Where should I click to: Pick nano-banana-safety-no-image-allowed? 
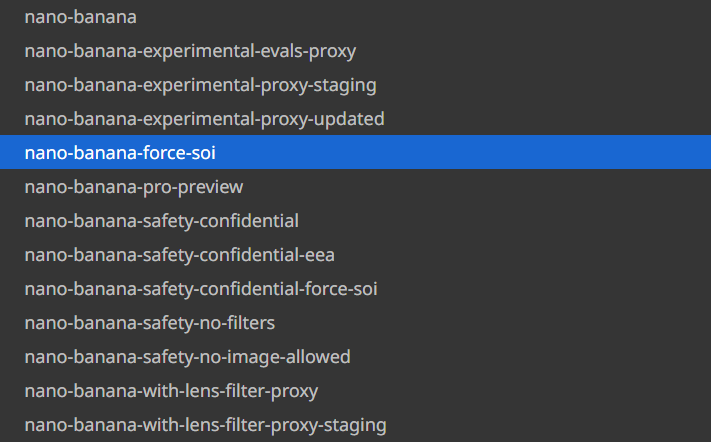click(x=187, y=357)
